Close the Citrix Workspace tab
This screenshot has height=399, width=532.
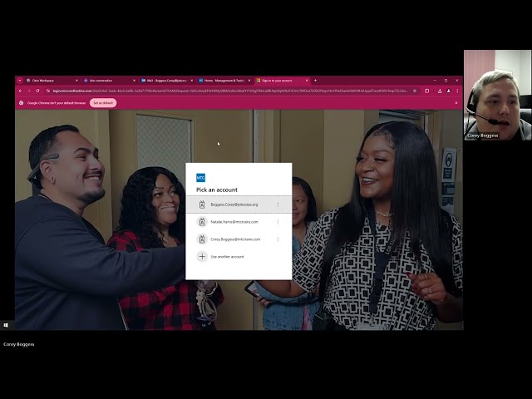(x=76, y=81)
